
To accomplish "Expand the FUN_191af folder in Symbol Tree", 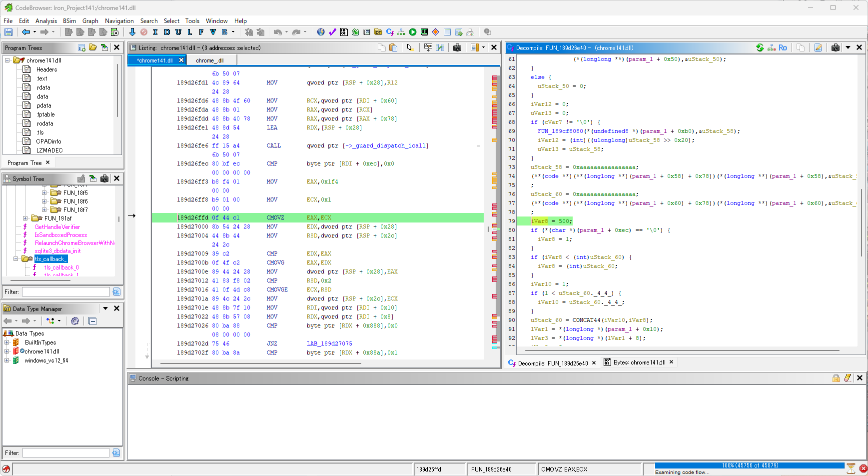I will (25, 218).
